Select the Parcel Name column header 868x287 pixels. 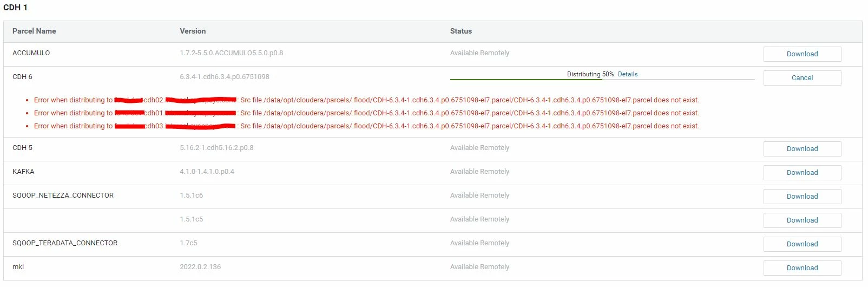point(34,31)
